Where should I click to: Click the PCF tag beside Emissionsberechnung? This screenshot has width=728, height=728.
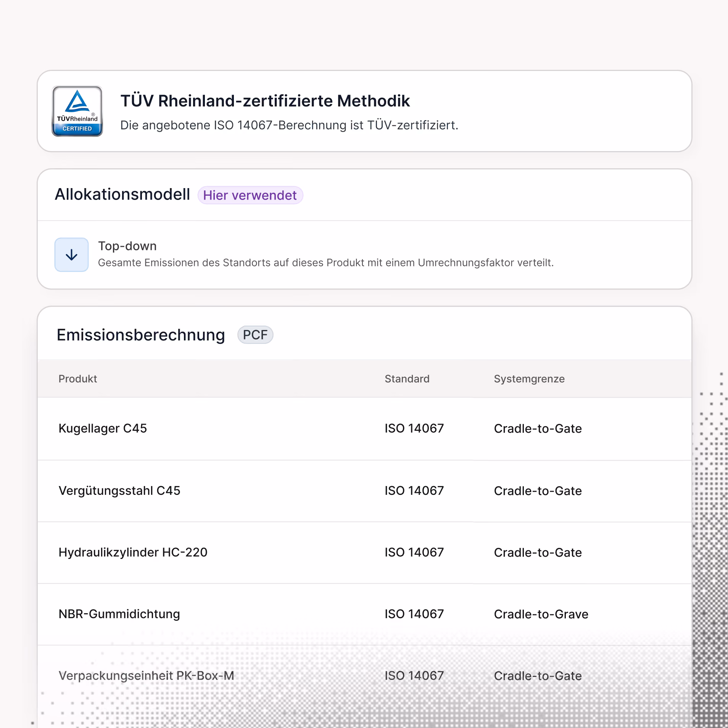[x=255, y=335]
